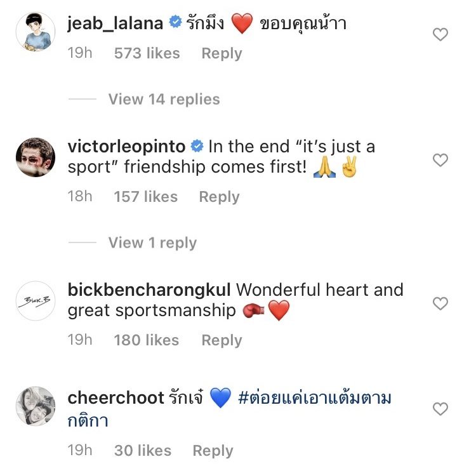Reply to jeab_lalana's comment
The width and height of the screenshot is (476, 471).
point(221,53)
